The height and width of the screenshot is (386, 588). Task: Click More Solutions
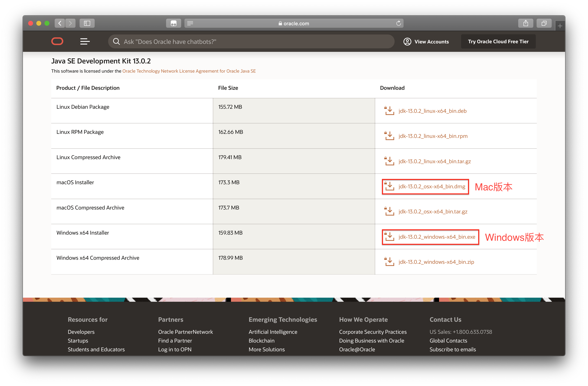[267, 349]
